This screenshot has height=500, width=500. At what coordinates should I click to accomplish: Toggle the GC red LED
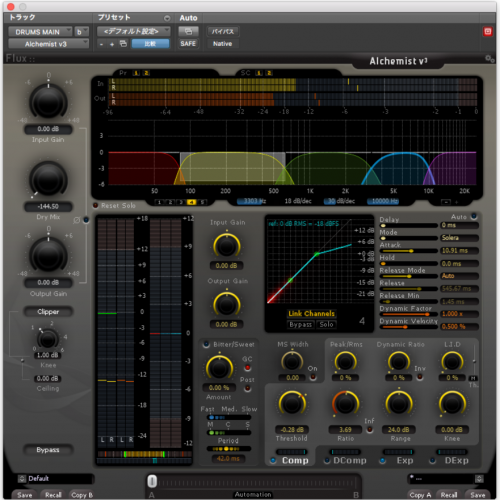[247, 368]
